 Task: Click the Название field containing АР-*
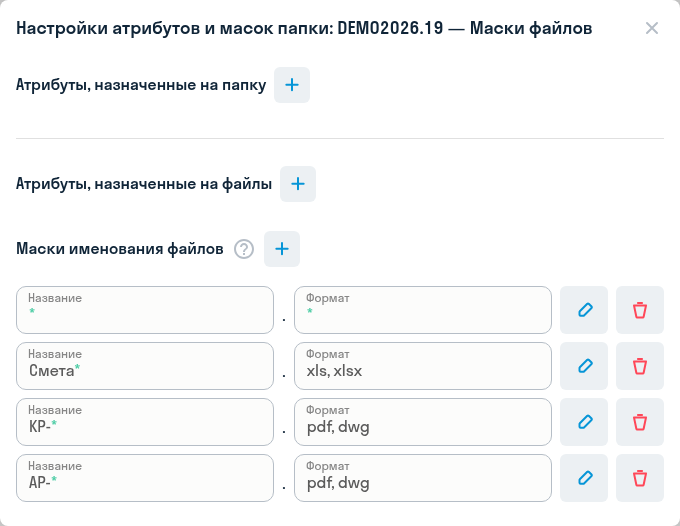point(145,478)
